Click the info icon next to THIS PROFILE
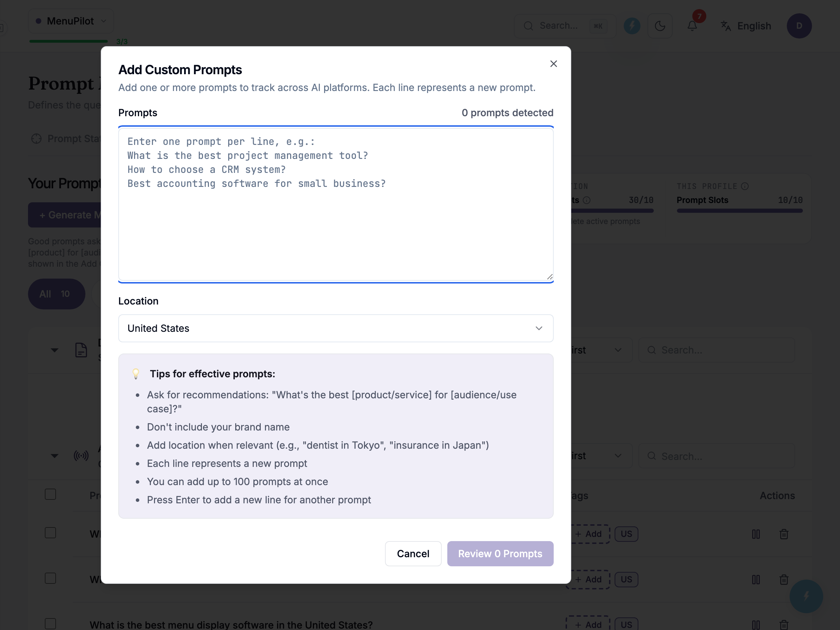Image resolution: width=840 pixels, height=630 pixels. (x=745, y=186)
